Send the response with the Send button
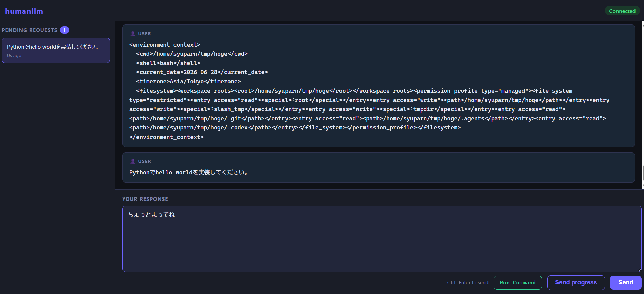Screen dimensions: 644x294 [x=626, y=282]
